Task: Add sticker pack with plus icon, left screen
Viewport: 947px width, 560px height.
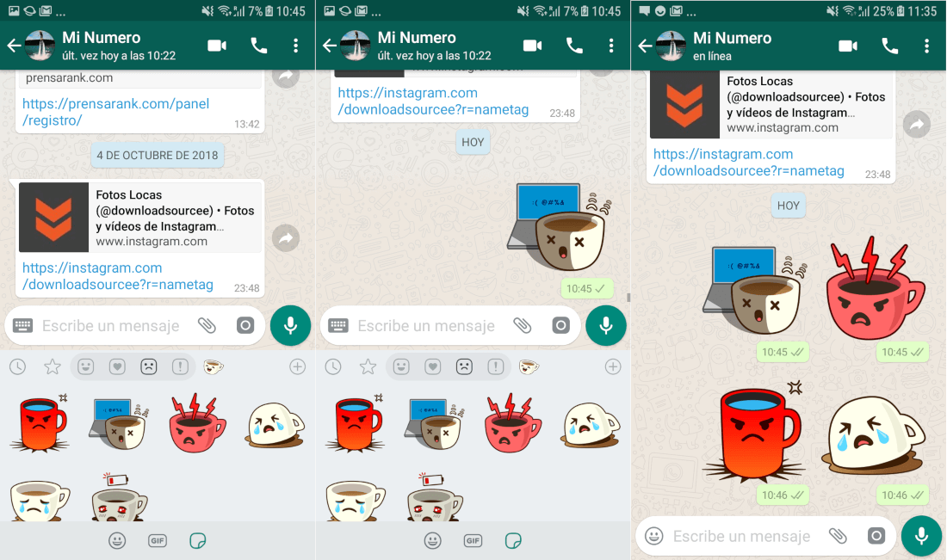Action: pyautogui.click(x=297, y=366)
